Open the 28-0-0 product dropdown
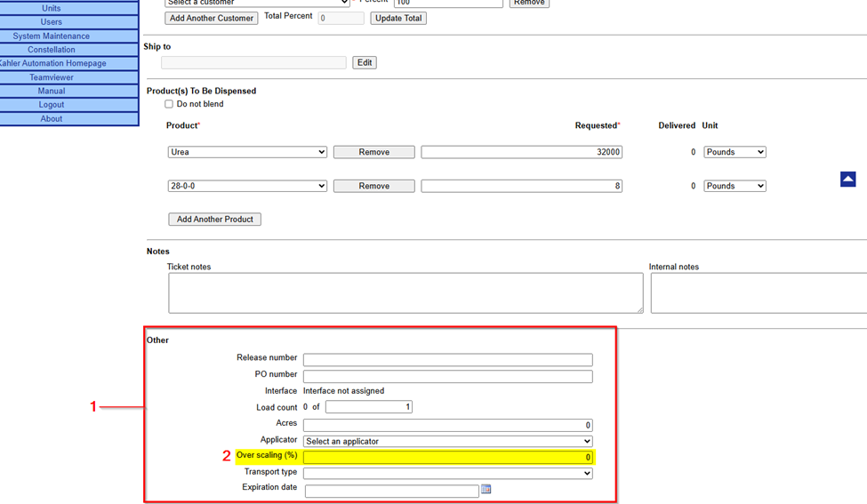The image size is (867, 504). point(247,186)
